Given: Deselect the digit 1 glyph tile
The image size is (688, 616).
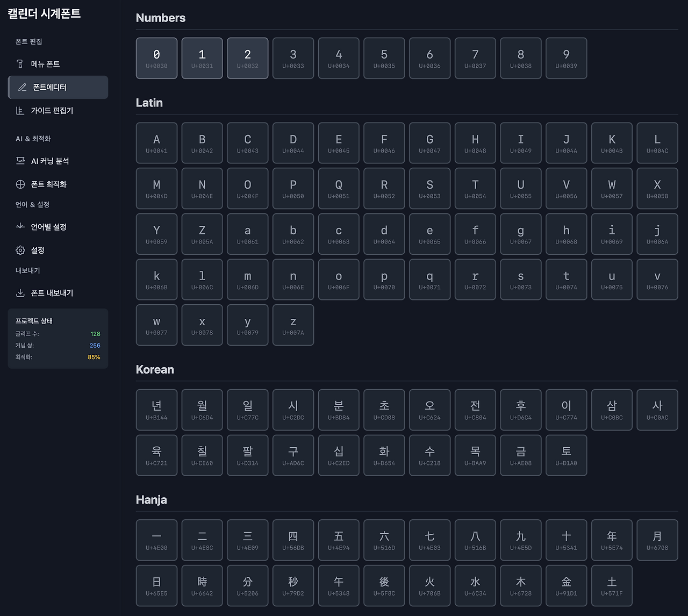Looking at the screenshot, I should 202,58.
